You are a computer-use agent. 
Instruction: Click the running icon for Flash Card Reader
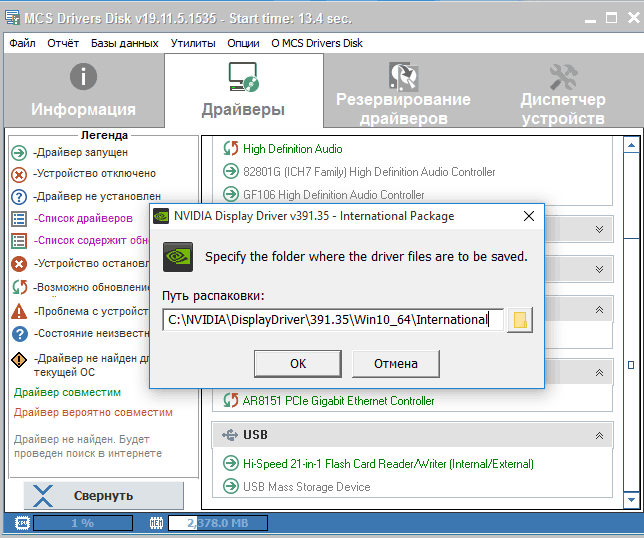pos(231,463)
